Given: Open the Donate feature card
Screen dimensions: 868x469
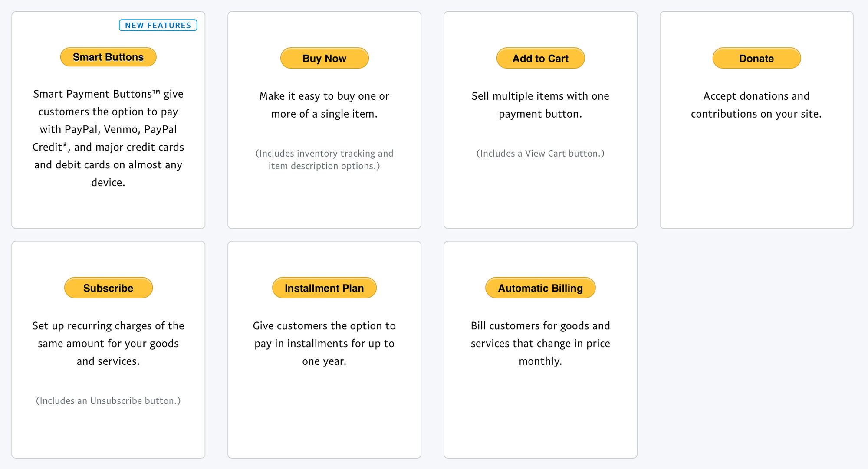Looking at the screenshot, I should pos(756,119).
